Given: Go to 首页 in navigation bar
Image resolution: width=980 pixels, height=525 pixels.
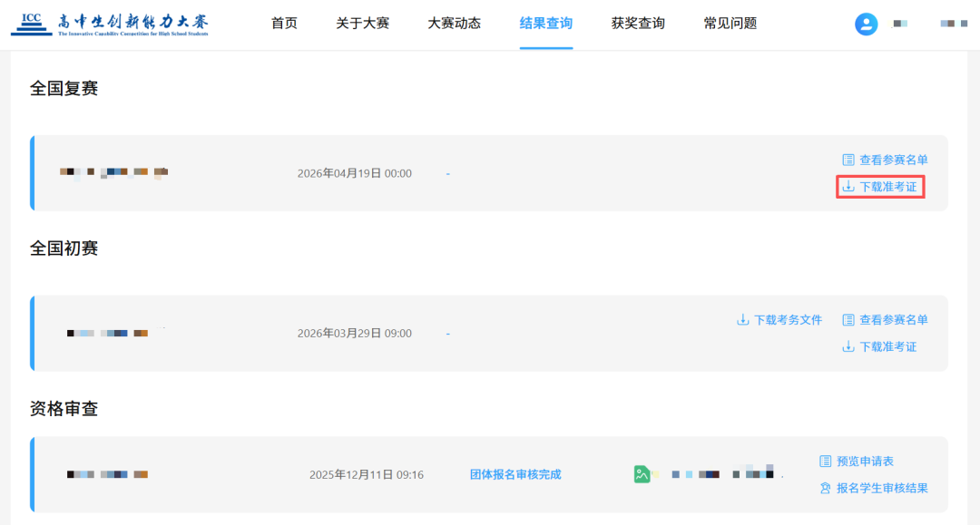Looking at the screenshot, I should [284, 24].
